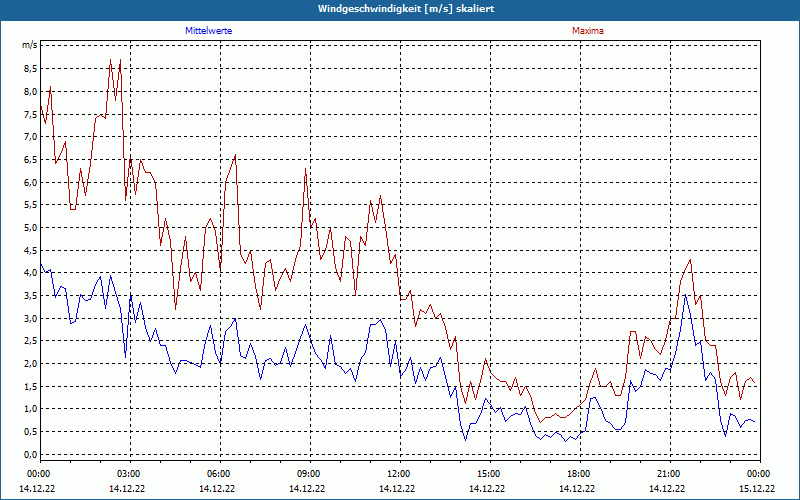This screenshot has width=800, height=500.
Task: Click the 8,5 y-axis value
Action: (31, 69)
